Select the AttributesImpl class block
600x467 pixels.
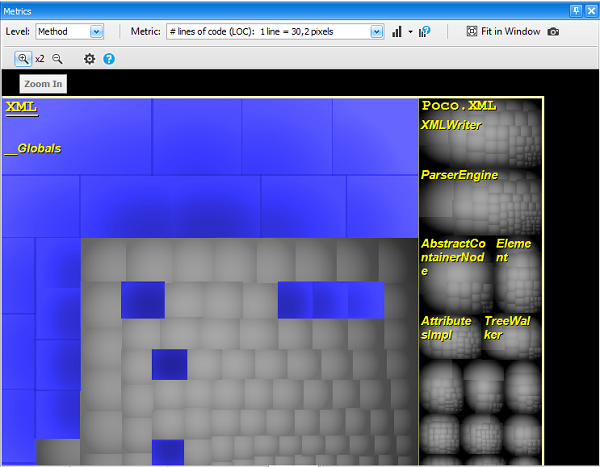(450, 335)
